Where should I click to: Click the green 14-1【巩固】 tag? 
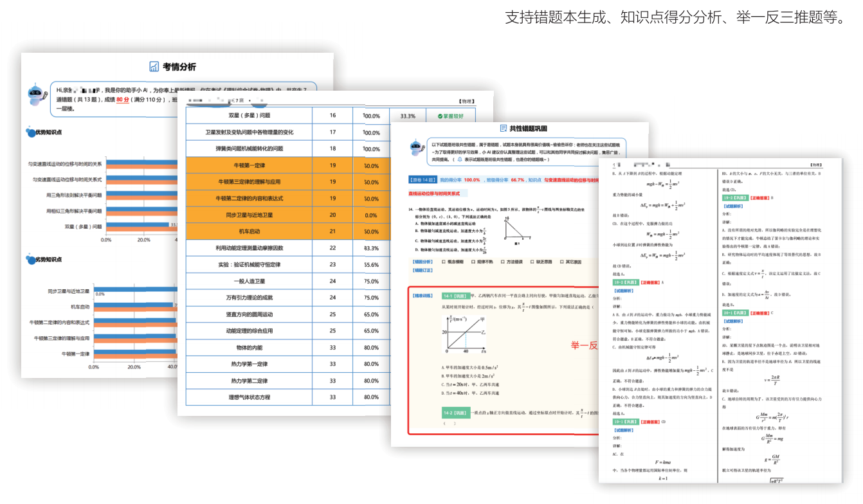tap(455, 296)
